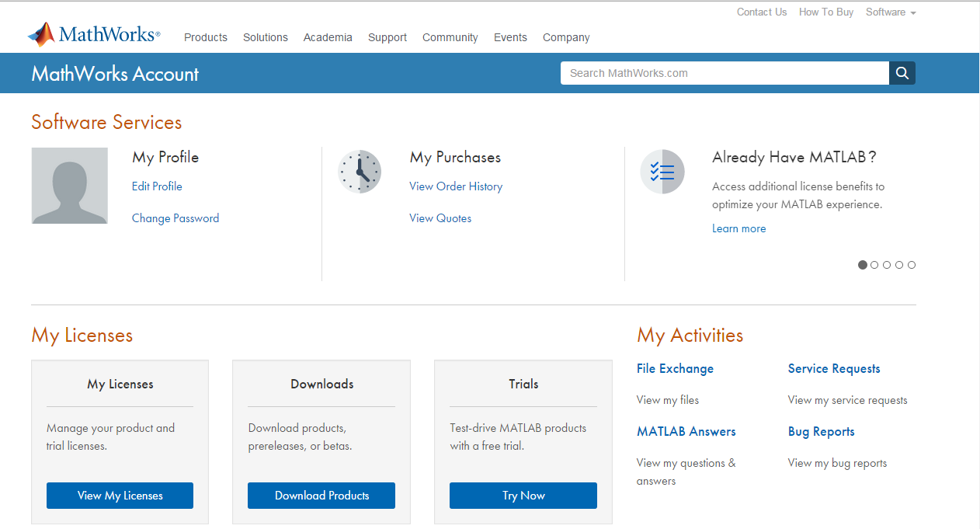This screenshot has height=529, width=980.
Task: Open the File Exchange link
Action: pos(675,369)
